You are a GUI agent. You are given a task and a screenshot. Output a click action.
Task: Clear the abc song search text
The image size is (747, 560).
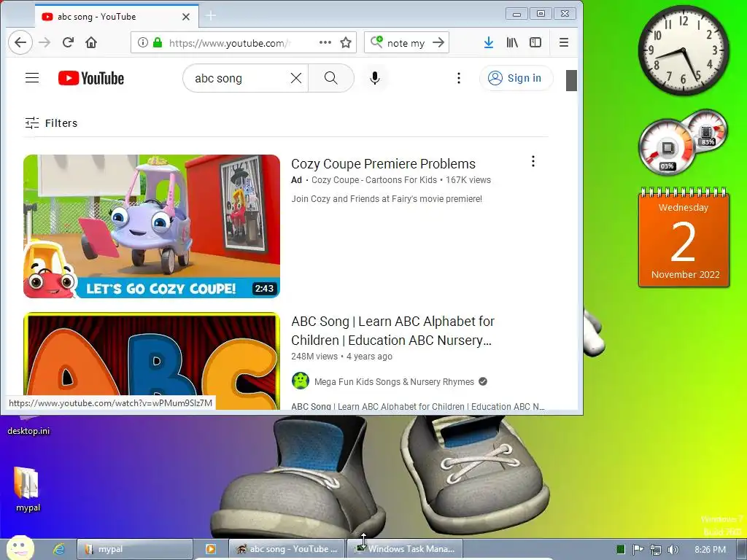tap(296, 78)
